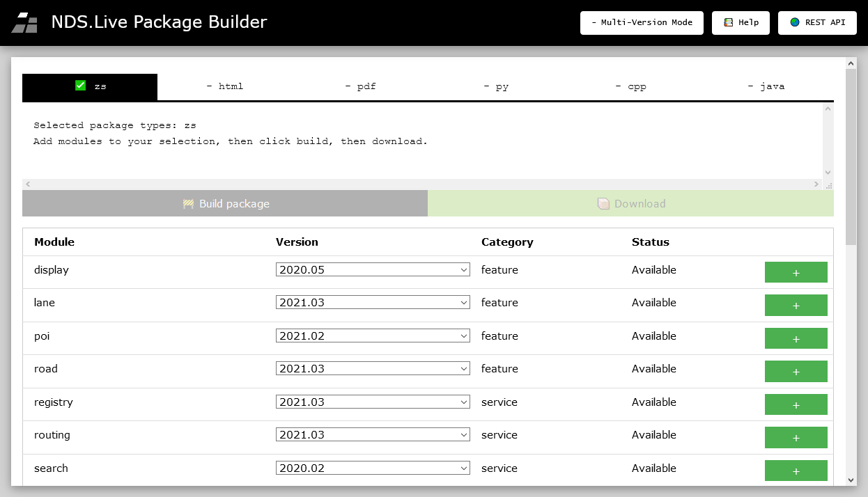Click the package icon on Download
868x497 pixels.
coord(603,204)
